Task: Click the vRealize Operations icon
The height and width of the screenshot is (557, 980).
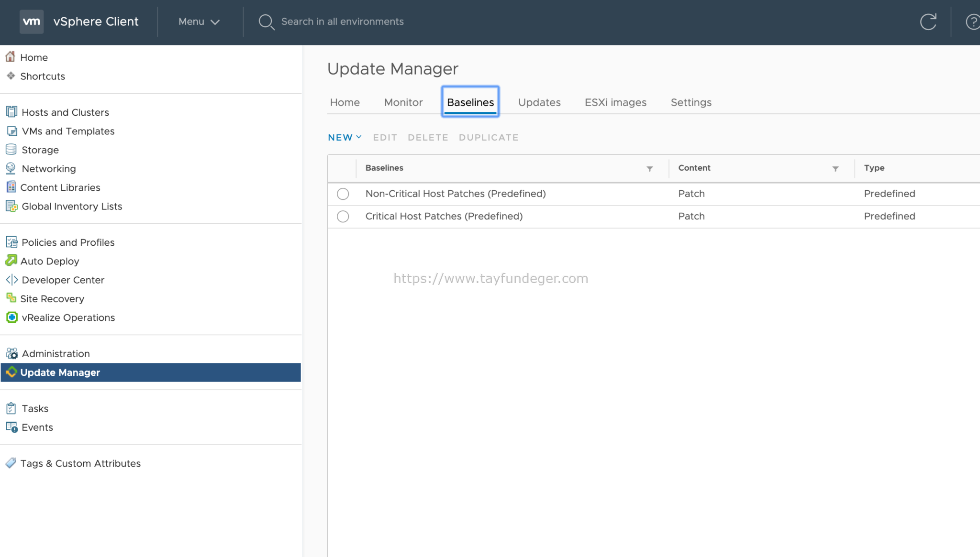Action: click(x=11, y=317)
